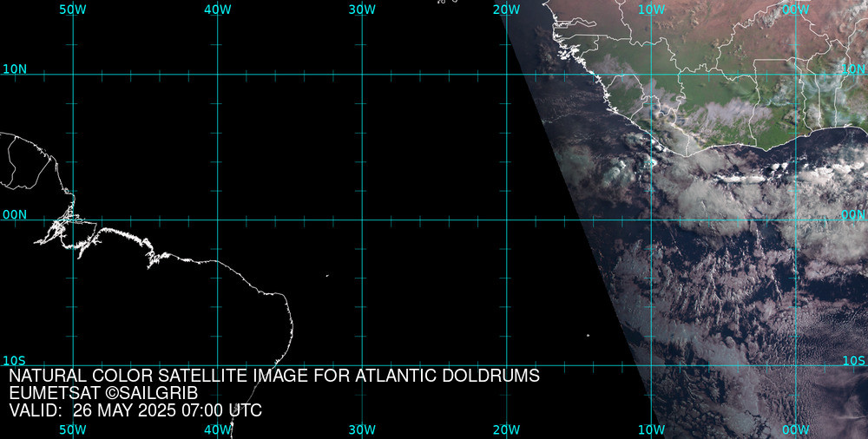Click the 'NATURAL COLOR SATELLITE IMAGE FOR ATLANTIC DOLDRUMS' title
The height and width of the screenshot is (439, 868).
coord(274,376)
